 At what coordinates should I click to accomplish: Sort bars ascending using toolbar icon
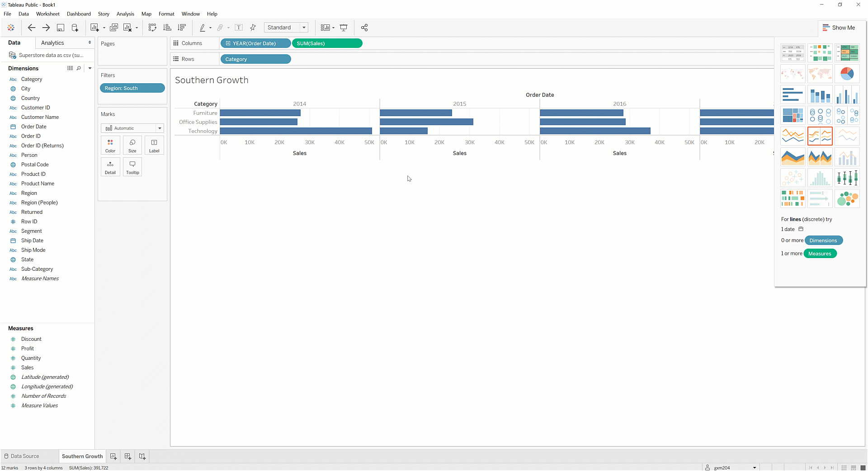tap(167, 28)
